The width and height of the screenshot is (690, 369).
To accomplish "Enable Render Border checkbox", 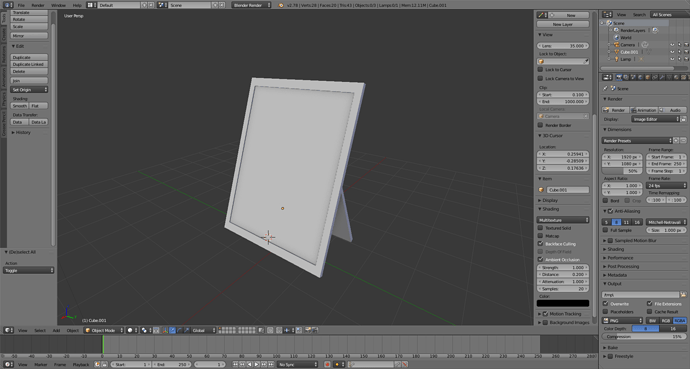I will (x=540, y=125).
